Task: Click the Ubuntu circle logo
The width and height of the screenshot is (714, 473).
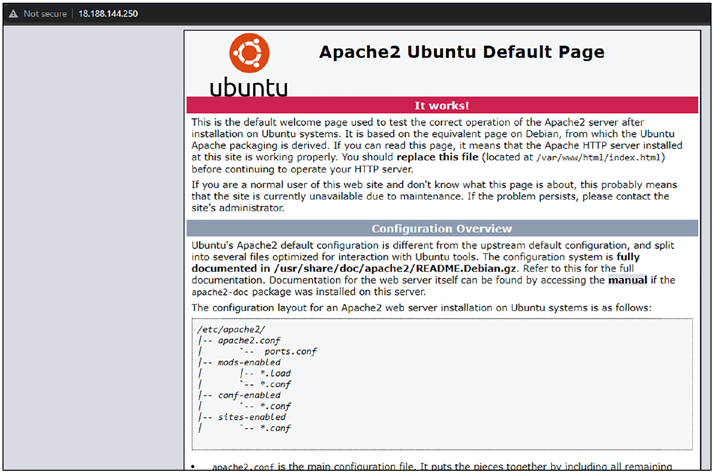Action: click(249, 53)
